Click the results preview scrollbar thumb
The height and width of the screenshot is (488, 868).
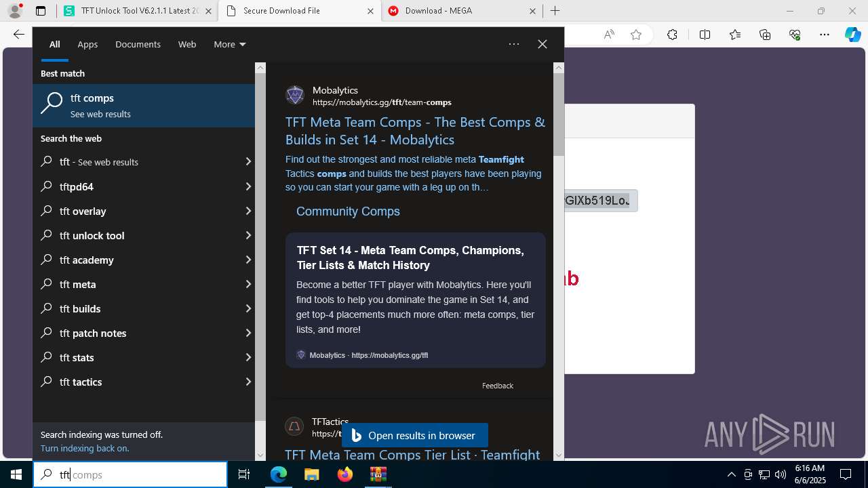[559, 114]
